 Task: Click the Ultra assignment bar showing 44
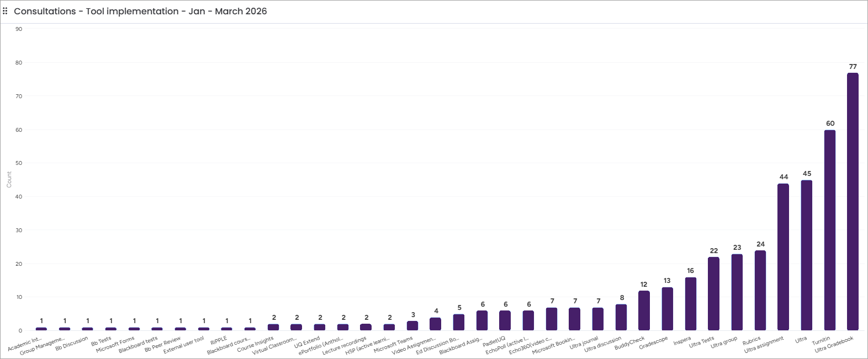(783, 257)
